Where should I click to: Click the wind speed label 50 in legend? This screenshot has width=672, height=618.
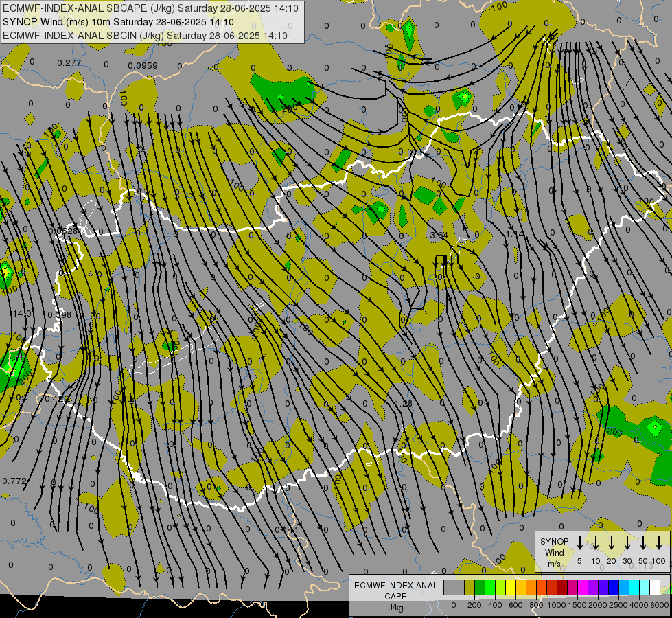coord(643,561)
